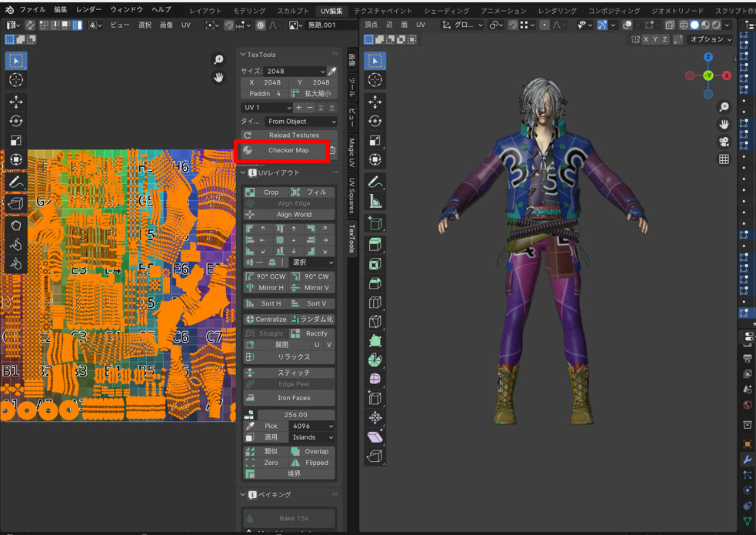Click the perspective/orthographic grid icon
Image resolution: width=756 pixels, height=535 pixels.
pos(724,159)
